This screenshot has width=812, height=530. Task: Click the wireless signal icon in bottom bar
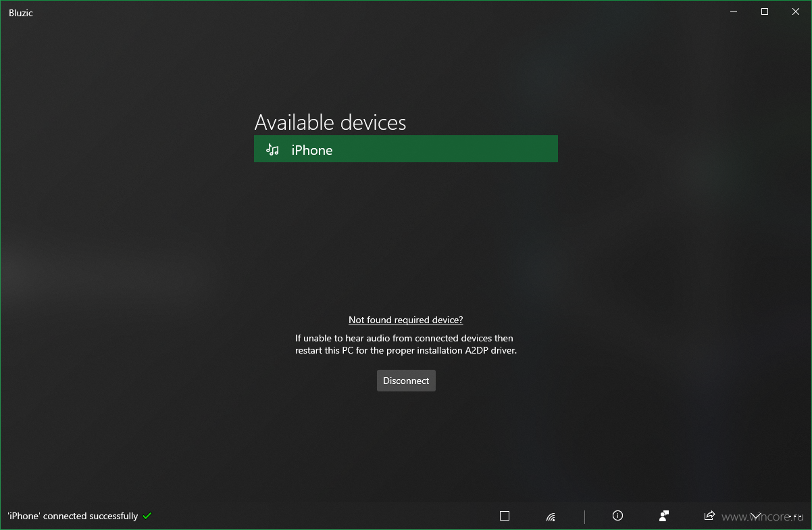pos(551,517)
